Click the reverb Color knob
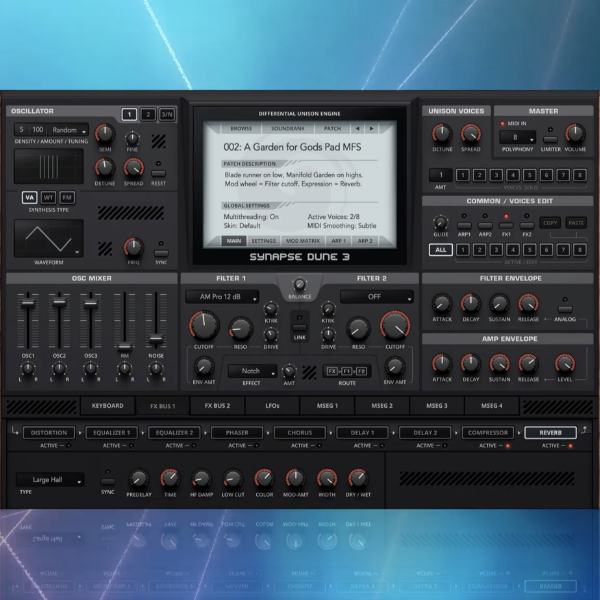 point(264,479)
